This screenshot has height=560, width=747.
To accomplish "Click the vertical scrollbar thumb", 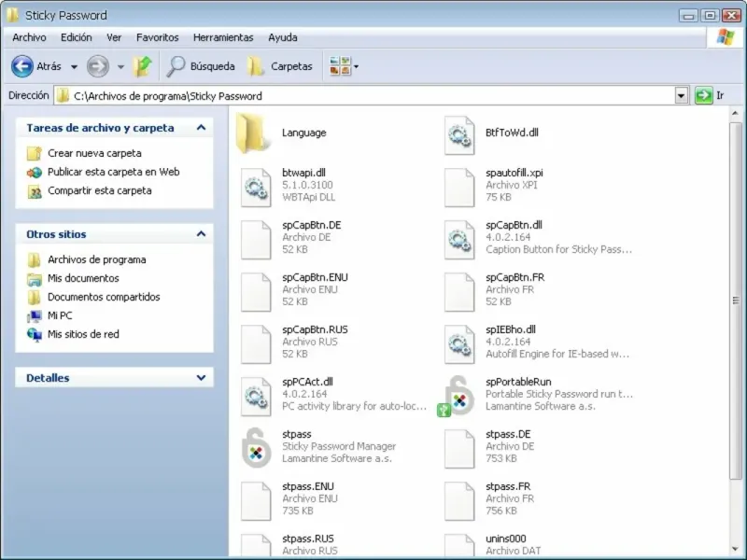I will [735, 301].
